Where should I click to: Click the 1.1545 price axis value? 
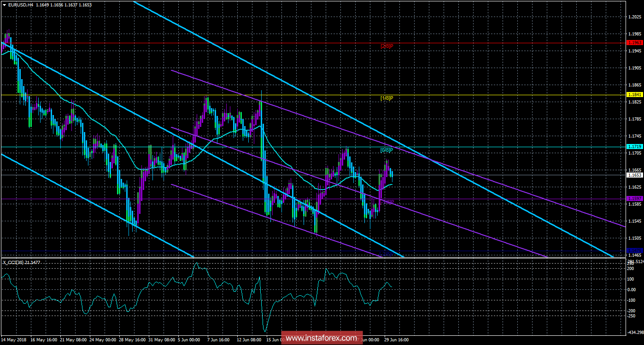click(635, 221)
